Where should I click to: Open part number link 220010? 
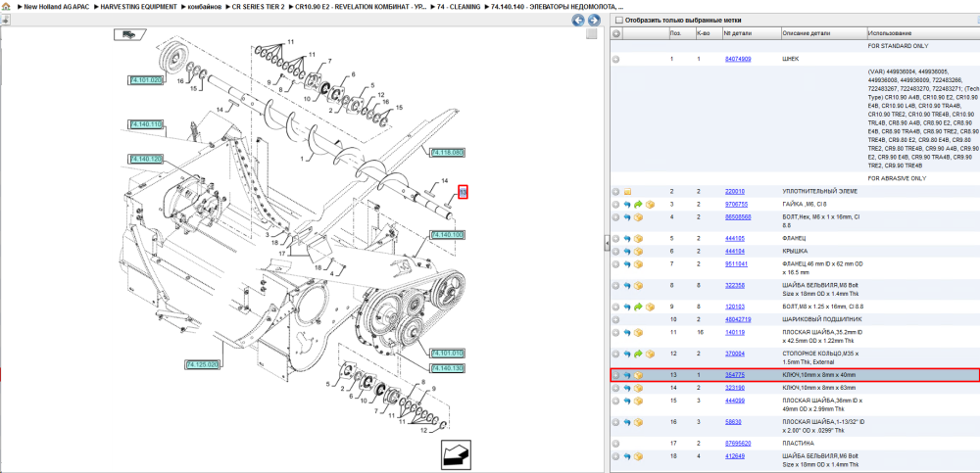click(734, 192)
